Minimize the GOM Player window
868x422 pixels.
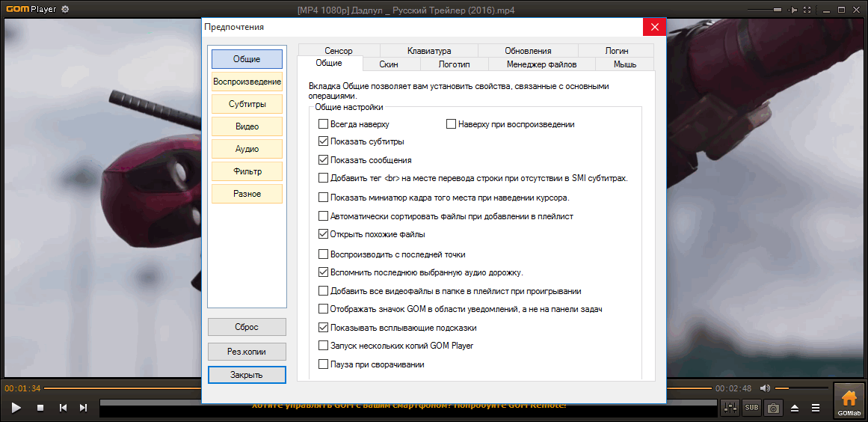click(x=826, y=10)
